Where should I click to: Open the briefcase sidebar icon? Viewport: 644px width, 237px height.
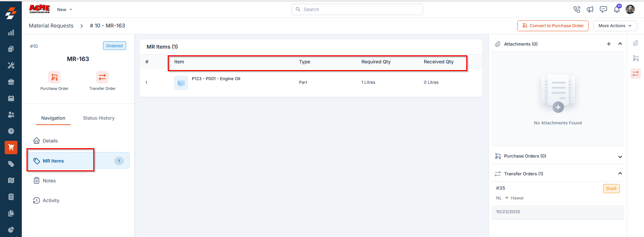(x=11, y=82)
